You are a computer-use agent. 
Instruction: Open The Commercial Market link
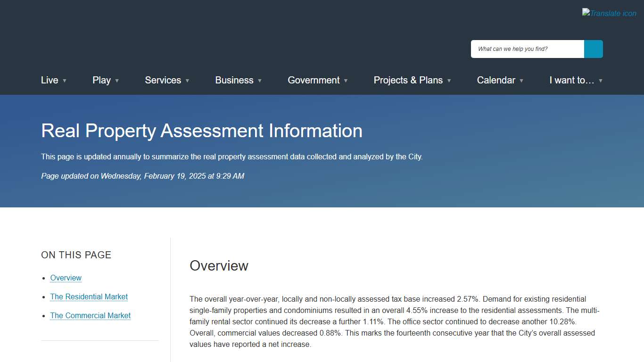coord(90,315)
